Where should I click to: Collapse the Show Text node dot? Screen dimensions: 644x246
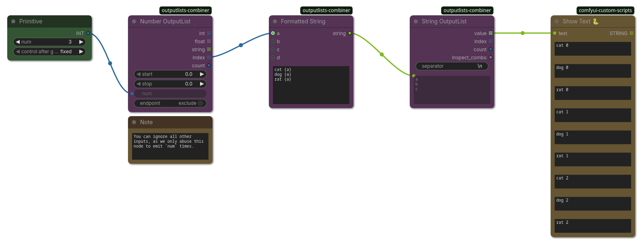pos(557,21)
